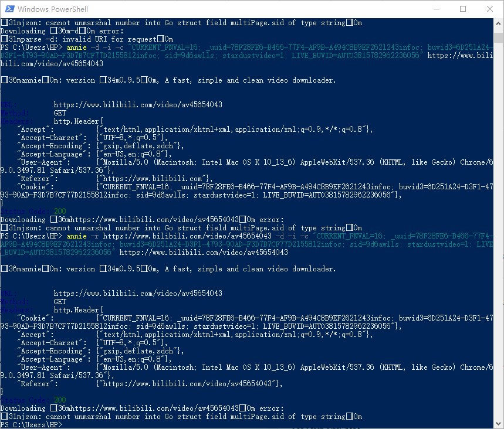
Task: Click 'Referer' https://www.bilibili.com line
Action: click(115, 179)
